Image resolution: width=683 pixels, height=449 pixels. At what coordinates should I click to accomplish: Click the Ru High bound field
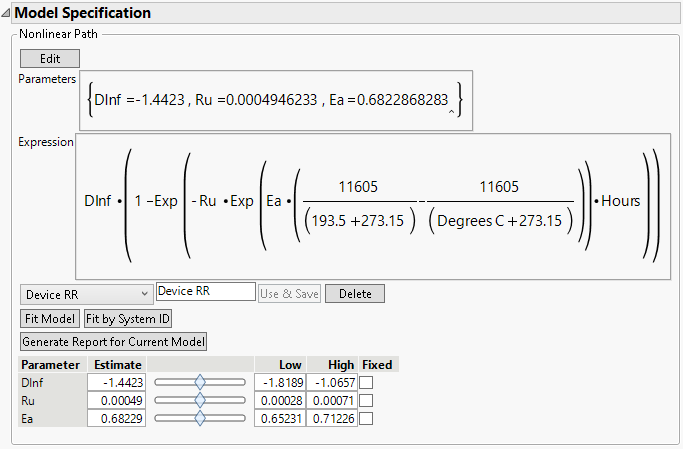coord(332,400)
